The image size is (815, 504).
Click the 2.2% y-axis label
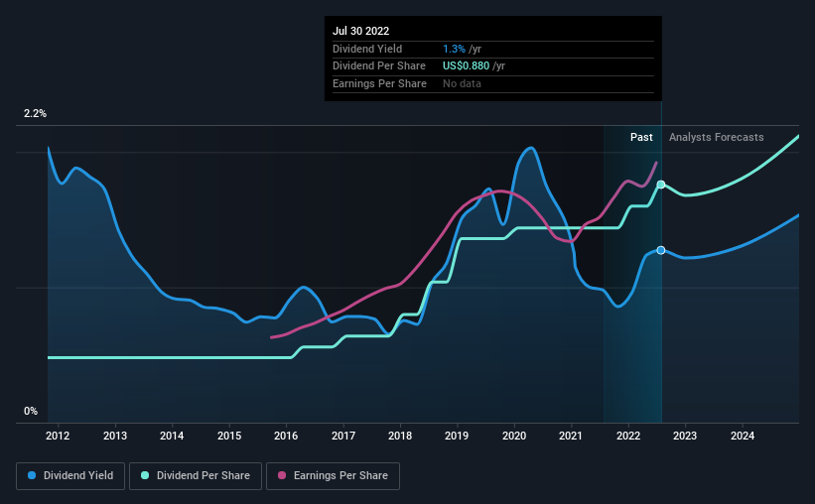pyautogui.click(x=35, y=114)
